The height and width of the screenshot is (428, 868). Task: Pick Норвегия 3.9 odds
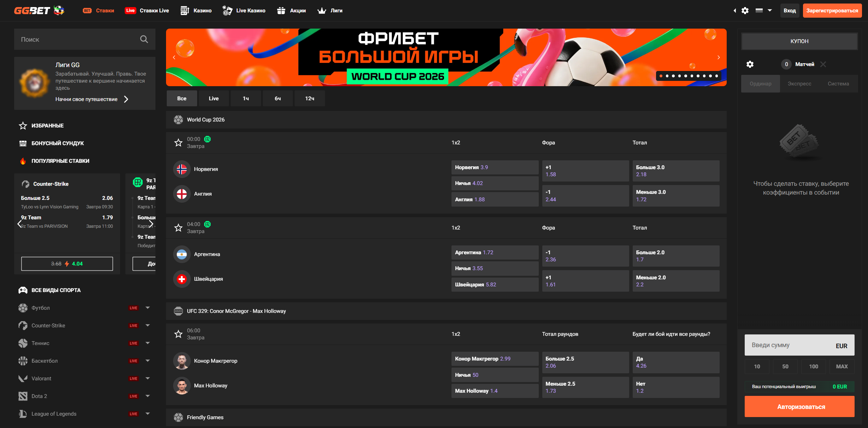pos(495,167)
